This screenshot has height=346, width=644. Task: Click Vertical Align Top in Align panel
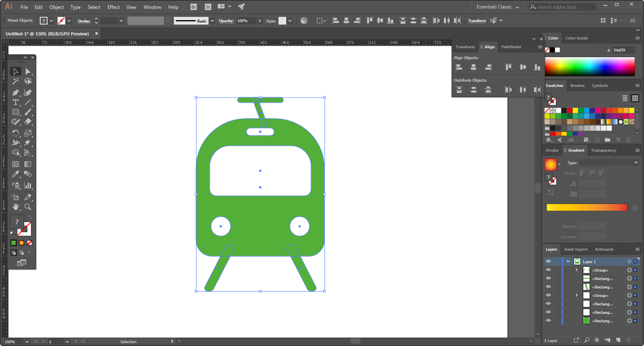pos(508,67)
